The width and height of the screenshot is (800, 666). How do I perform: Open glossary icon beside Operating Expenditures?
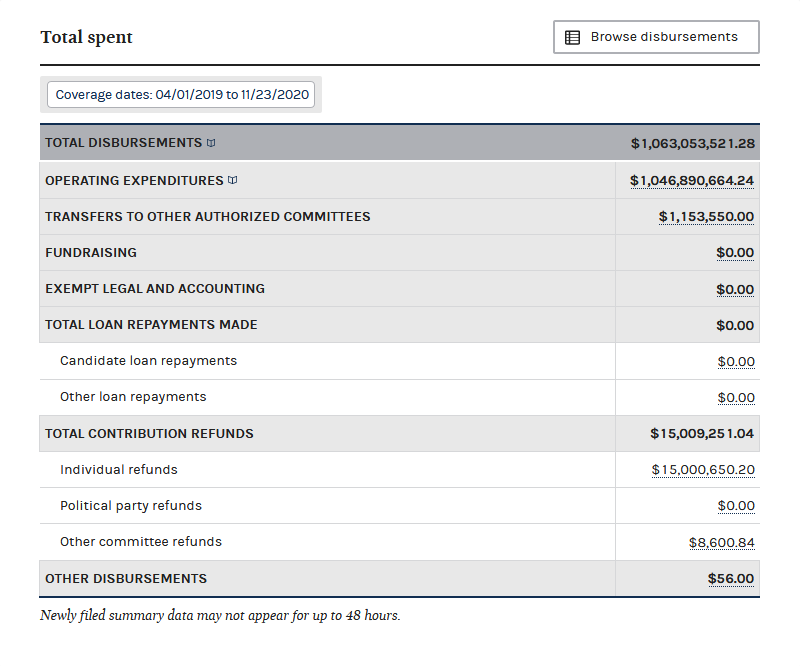pos(233,180)
